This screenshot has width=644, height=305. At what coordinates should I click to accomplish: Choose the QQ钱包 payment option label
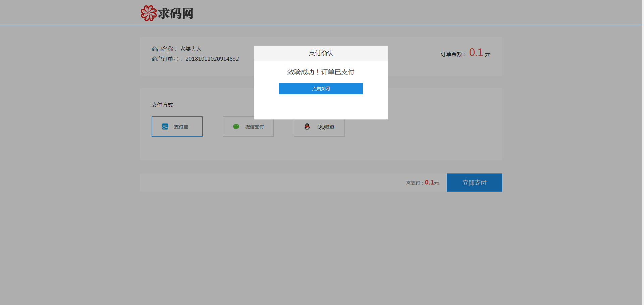tap(326, 127)
